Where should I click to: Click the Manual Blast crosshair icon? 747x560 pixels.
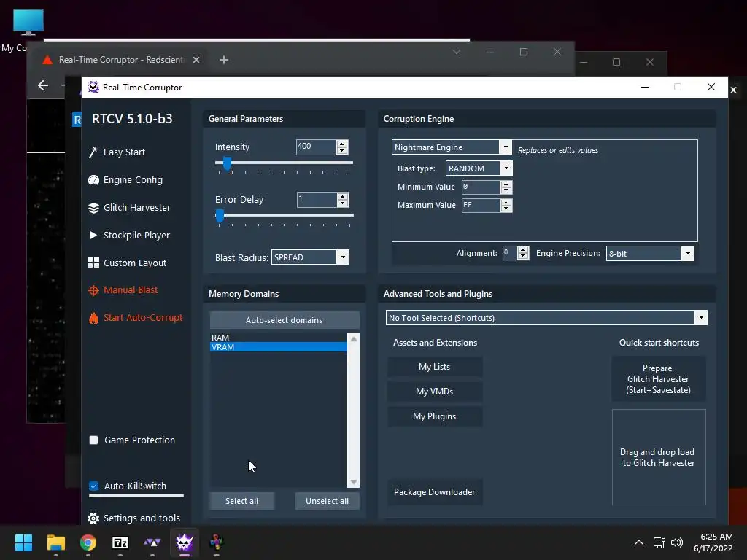tap(93, 290)
